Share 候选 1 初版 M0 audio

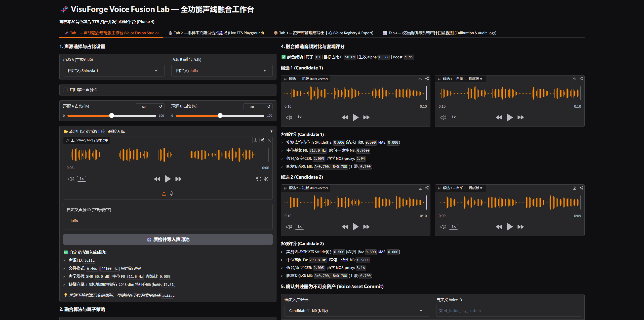(427, 79)
